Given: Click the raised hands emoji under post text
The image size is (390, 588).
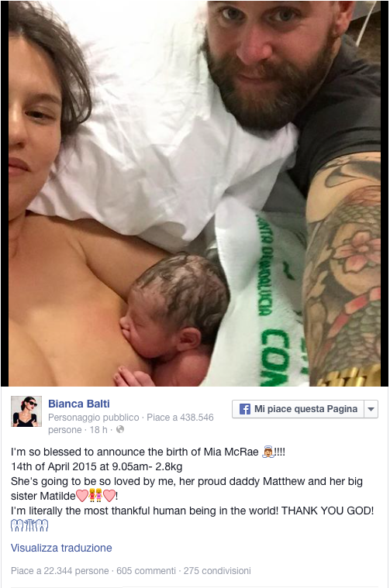Looking at the screenshot, I should tap(29, 525).
